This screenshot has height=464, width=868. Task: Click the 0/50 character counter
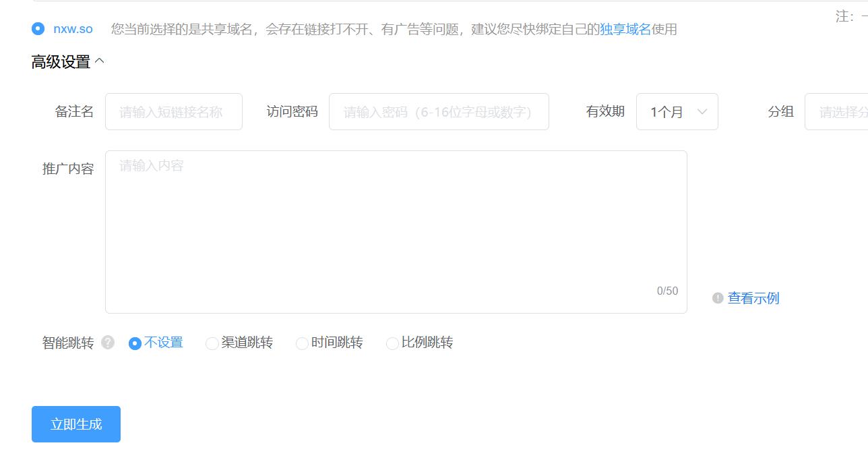click(x=667, y=290)
